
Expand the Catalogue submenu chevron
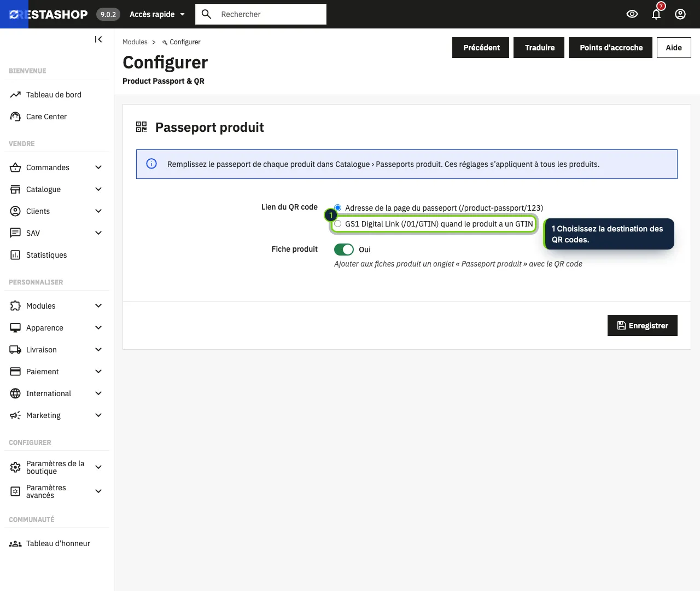[x=98, y=189]
